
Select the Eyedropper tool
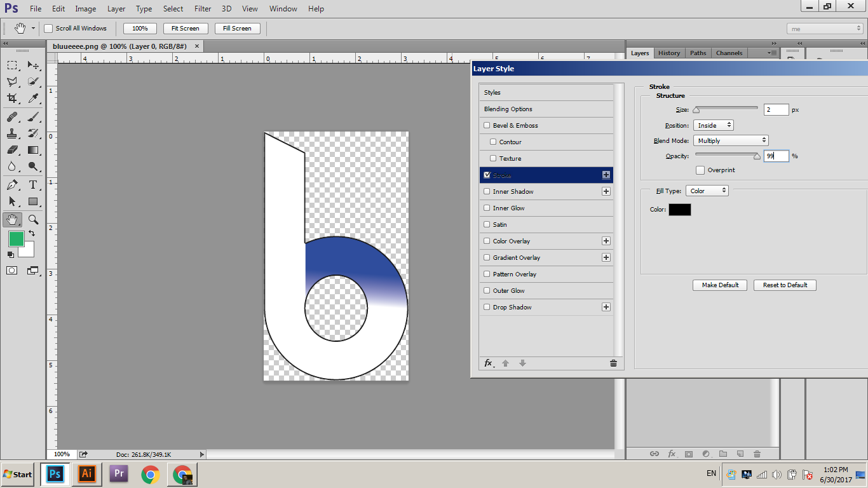(x=33, y=98)
